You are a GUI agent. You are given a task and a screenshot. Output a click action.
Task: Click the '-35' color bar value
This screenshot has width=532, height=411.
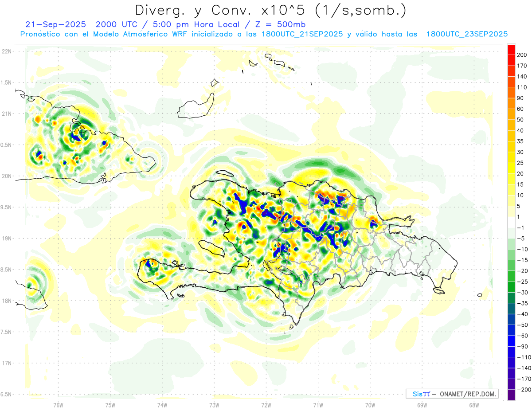click(x=522, y=303)
